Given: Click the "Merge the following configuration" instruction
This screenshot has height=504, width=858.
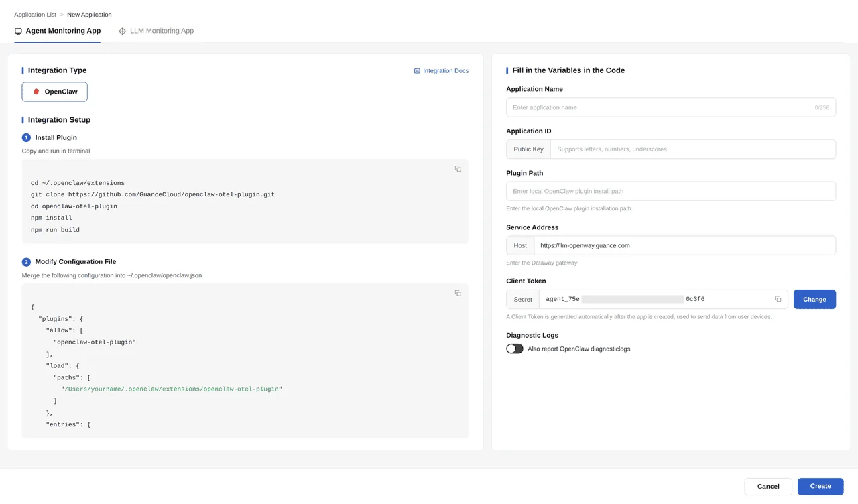Looking at the screenshot, I should coord(112,275).
